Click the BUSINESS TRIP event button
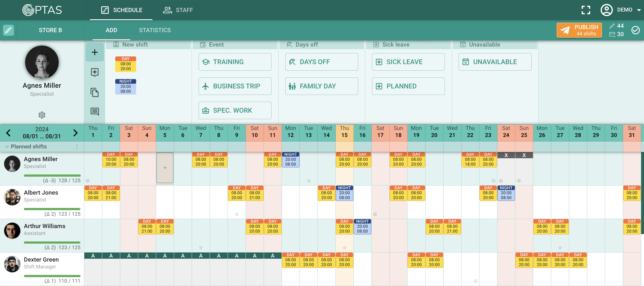 click(235, 86)
